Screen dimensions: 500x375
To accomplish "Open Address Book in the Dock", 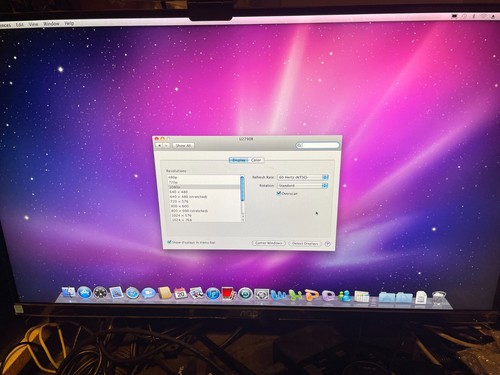I will (165, 293).
